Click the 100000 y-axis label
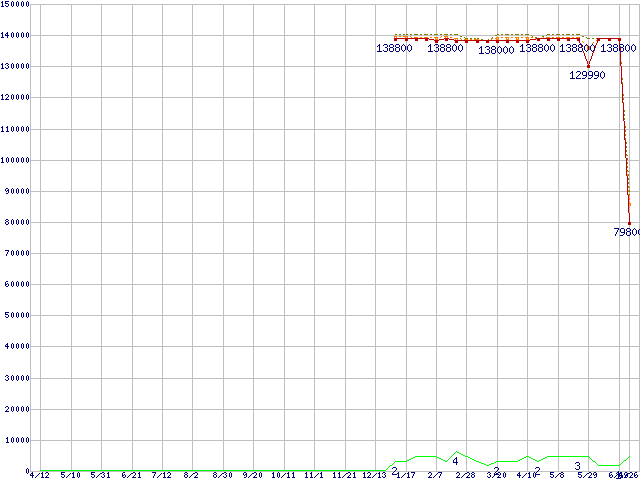Image resolution: width=640 pixels, height=480 pixels. (14, 160)
